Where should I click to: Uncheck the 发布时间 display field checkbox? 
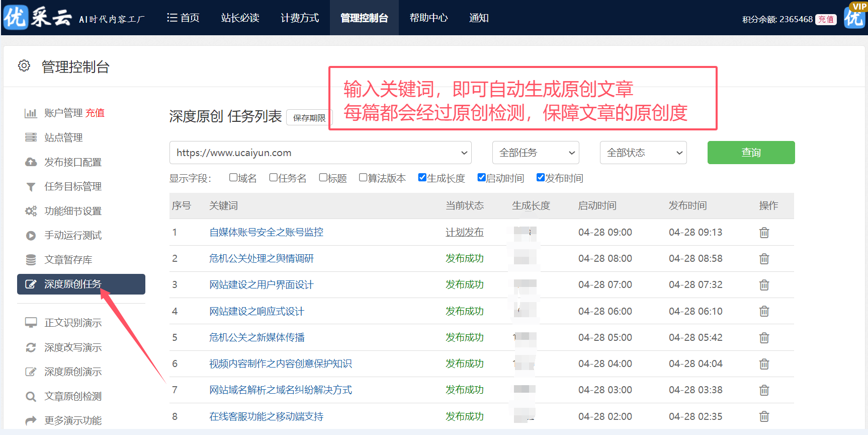coord(541,177)
